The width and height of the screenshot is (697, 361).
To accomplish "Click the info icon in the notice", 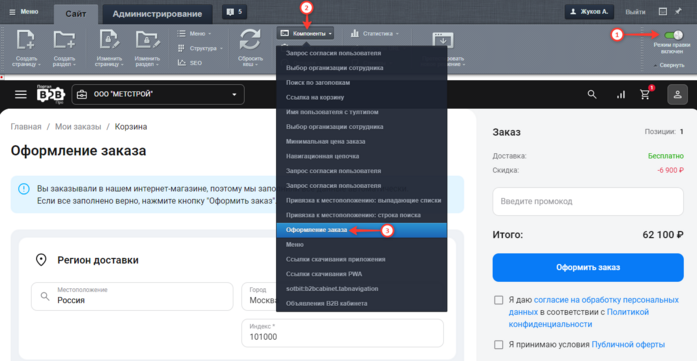I will [24, 189].
